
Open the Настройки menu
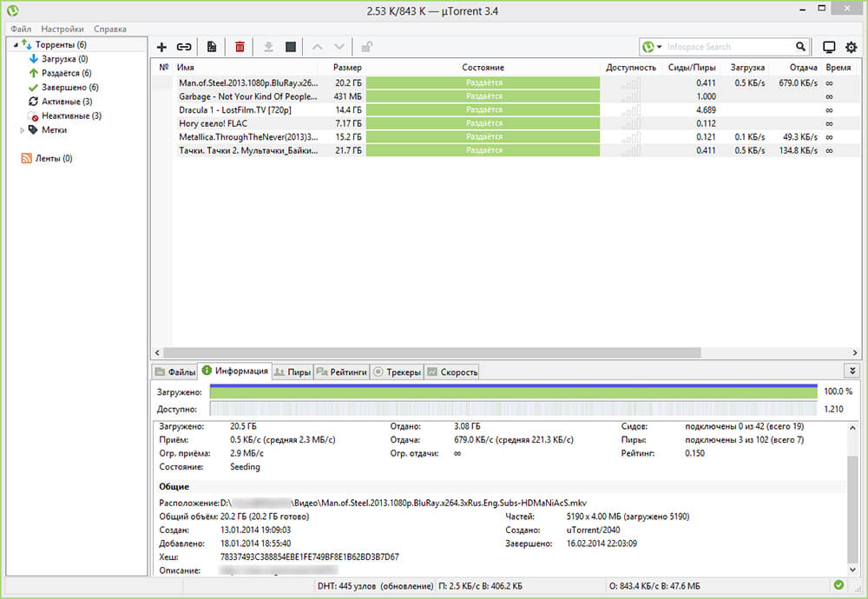pyautogui.click(x=62, y=29)
